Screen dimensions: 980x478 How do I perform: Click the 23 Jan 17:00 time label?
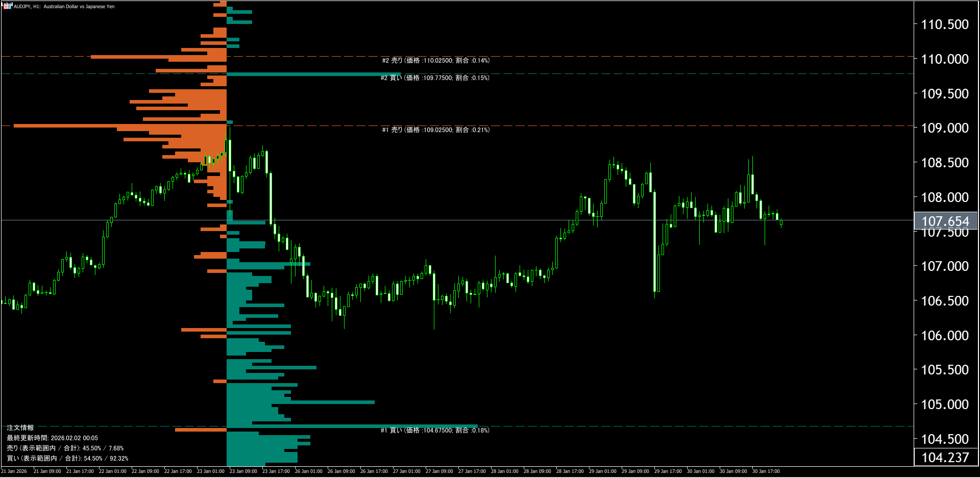276,471
